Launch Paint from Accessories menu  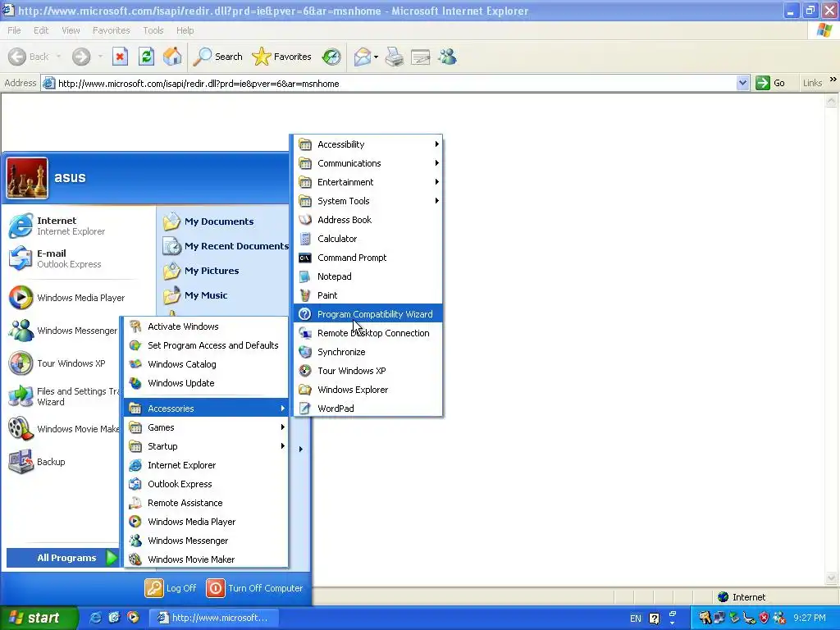368,295
